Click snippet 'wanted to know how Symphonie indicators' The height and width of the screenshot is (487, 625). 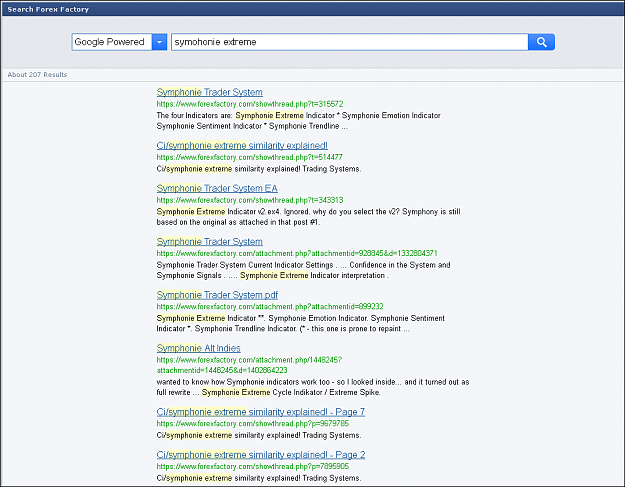(x=312, y=387)
